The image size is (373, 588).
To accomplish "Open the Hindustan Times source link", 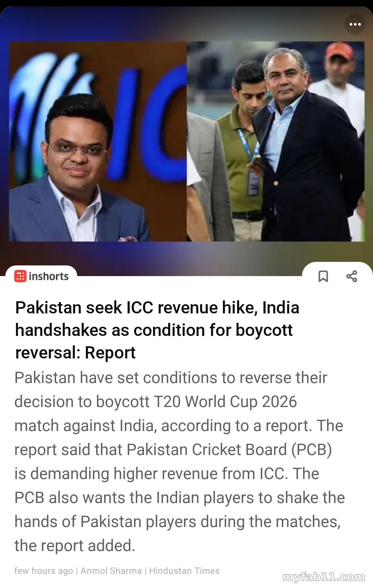I will 184,571.
